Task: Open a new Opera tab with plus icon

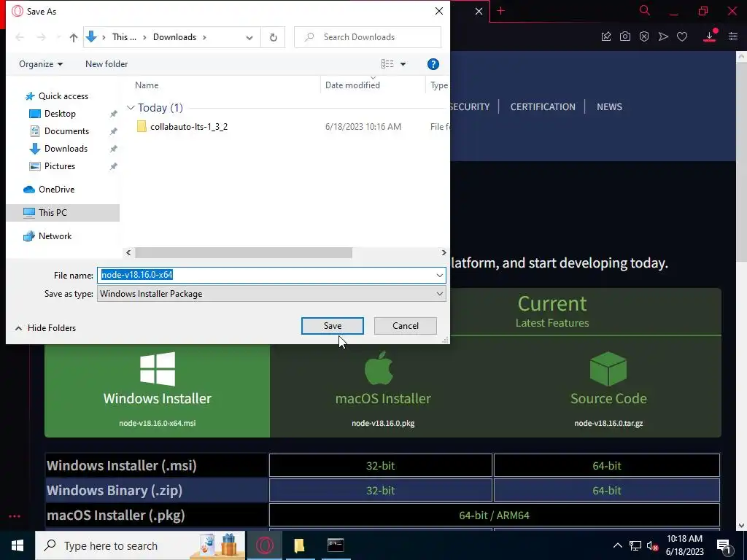Action: (x=500, y=11)
